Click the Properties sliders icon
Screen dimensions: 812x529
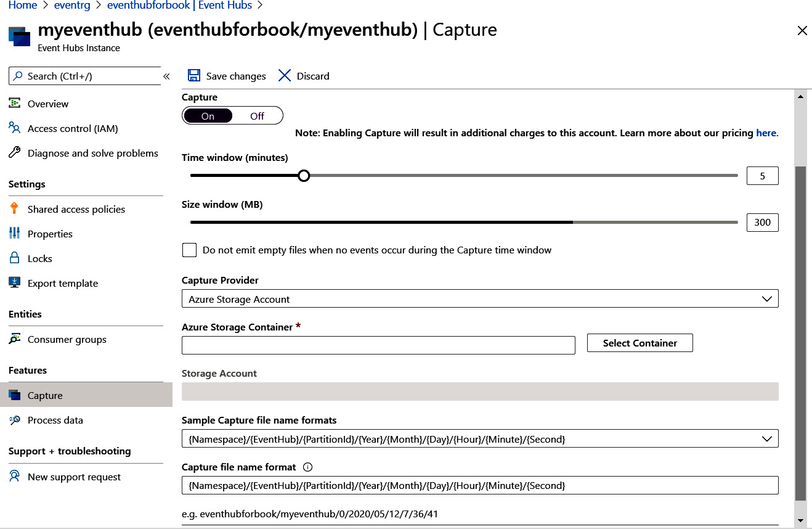[15, 233]
